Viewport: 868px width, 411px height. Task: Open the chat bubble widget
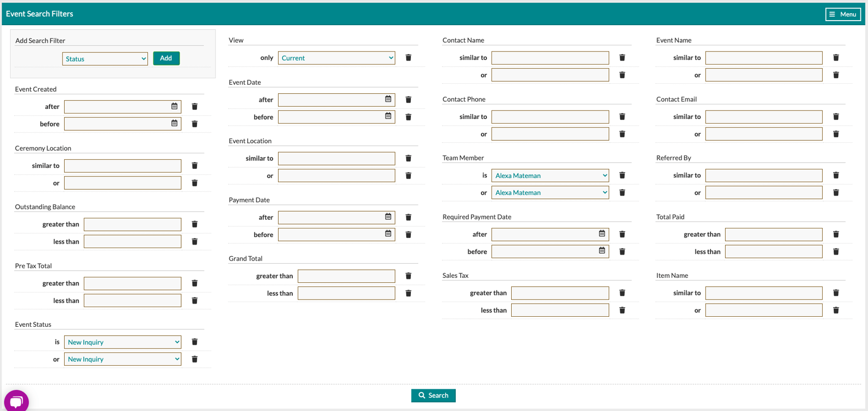point(16,401)
